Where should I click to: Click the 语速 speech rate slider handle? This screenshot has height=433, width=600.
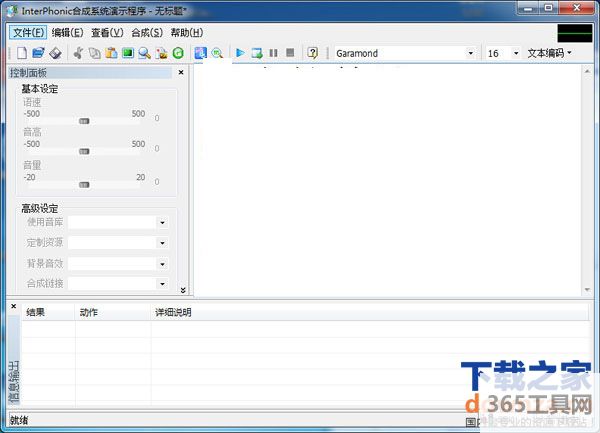(84, 122)
